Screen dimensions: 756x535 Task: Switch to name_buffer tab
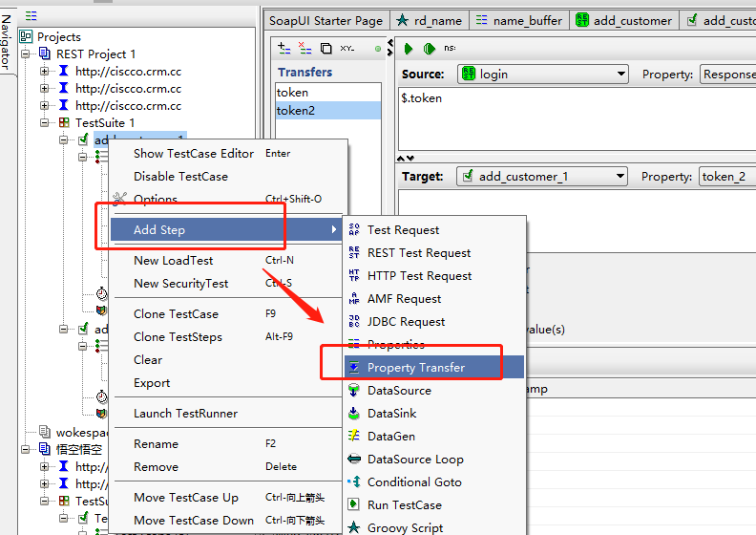click(518, 21)
